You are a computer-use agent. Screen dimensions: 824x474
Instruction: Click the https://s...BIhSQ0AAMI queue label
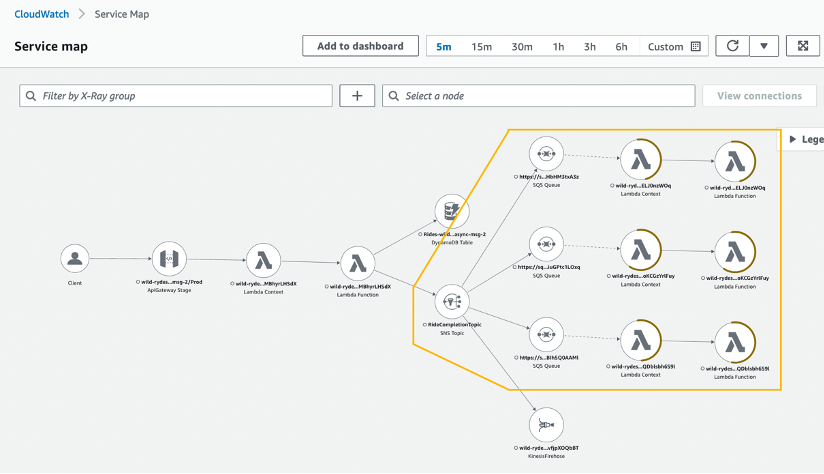click(x=549, y=357)
